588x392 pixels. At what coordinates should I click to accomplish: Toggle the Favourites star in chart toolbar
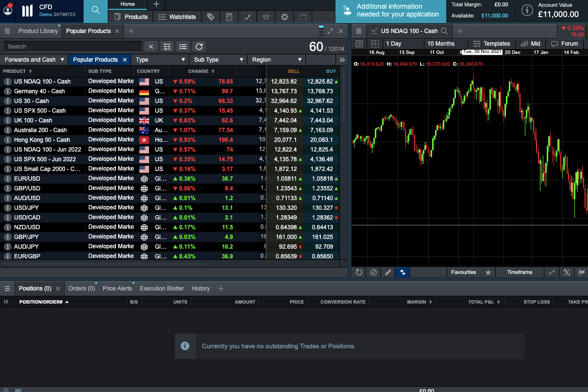488,272
